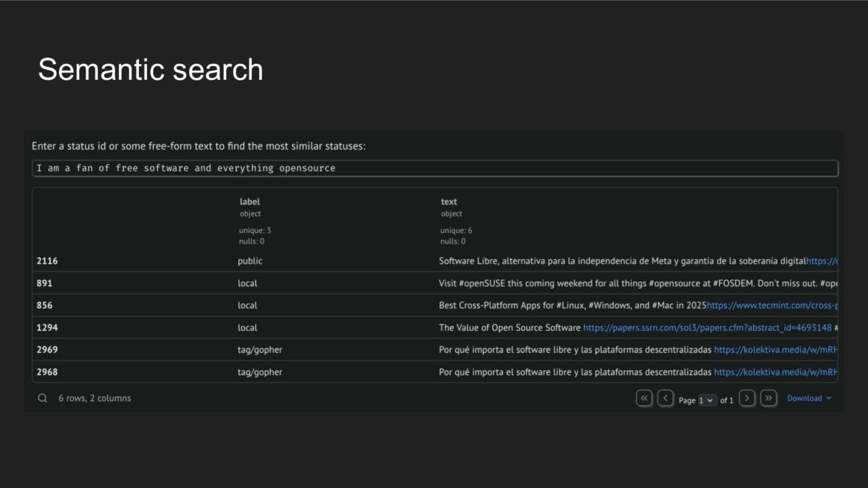This screenshot has height=488, width=868.
Task: Click the search magnifier icon below table
Action: [x=42, y=398]
